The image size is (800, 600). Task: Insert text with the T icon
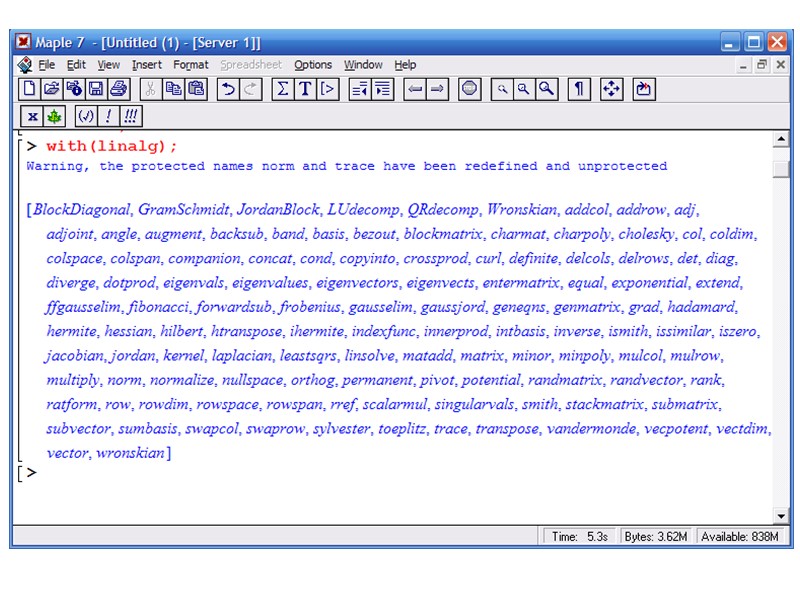pyautogui.click(x=305, y=89)
